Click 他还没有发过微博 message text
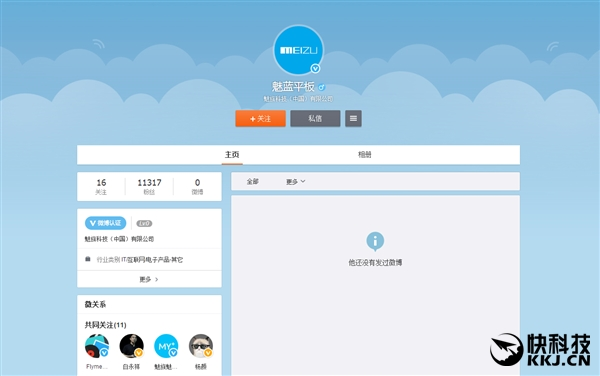The image size is (600, 376). [375, 263]
